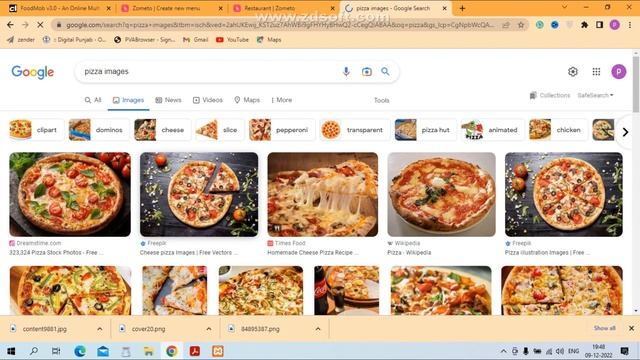The height and width of the screenshot is (360, 640).
Task: Switch to the All results tab
Action: tap(93, 100)
